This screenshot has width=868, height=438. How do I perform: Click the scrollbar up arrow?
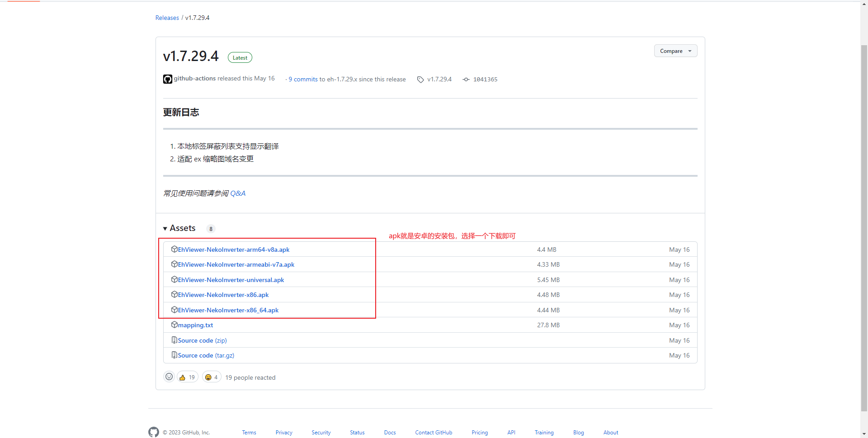tap(864, 4)
